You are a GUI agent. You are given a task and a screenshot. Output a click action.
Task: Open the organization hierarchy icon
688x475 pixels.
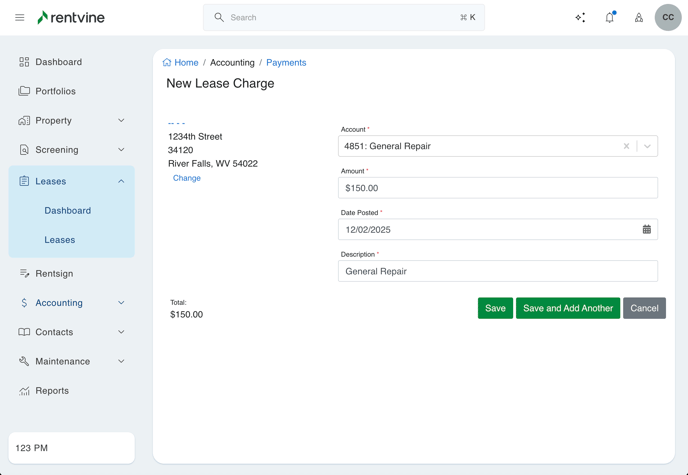[639, 17]
